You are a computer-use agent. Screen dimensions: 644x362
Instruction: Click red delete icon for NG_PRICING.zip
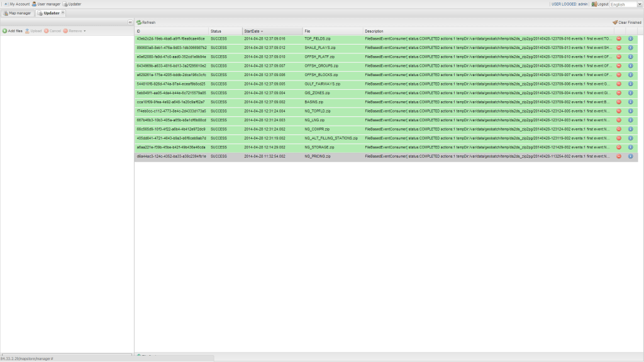pyautogui.click(x=619, y=156)
